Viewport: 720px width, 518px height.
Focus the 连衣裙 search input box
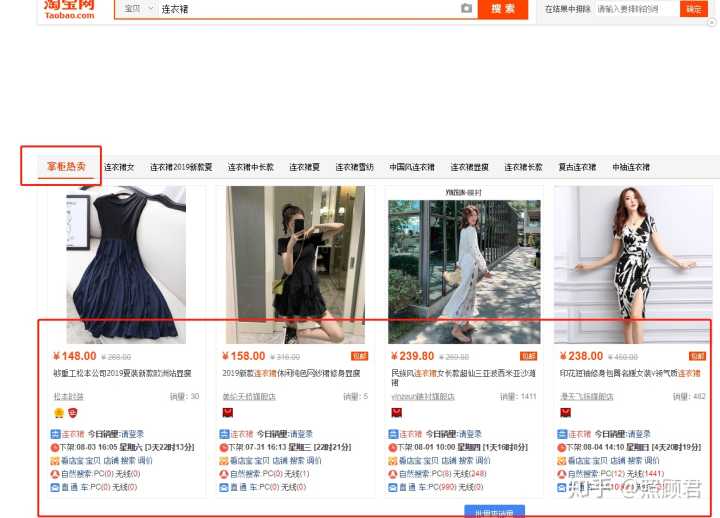click(308, 9)
